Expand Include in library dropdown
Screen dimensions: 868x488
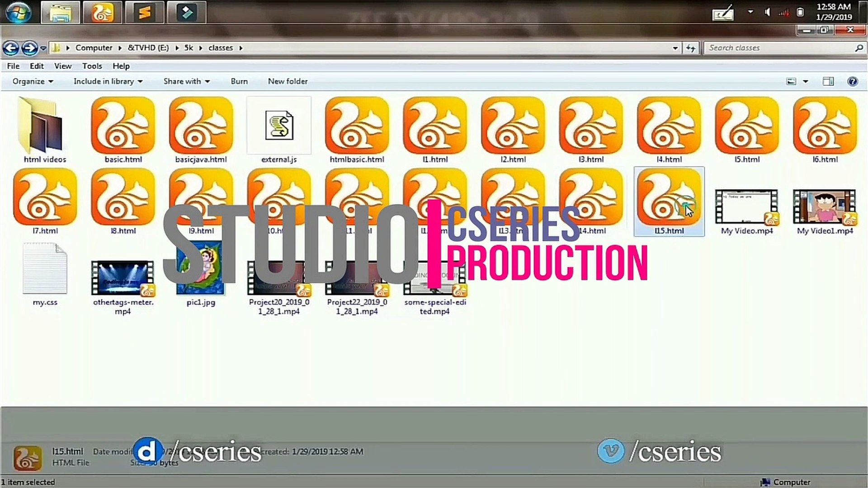pos(108,81)
